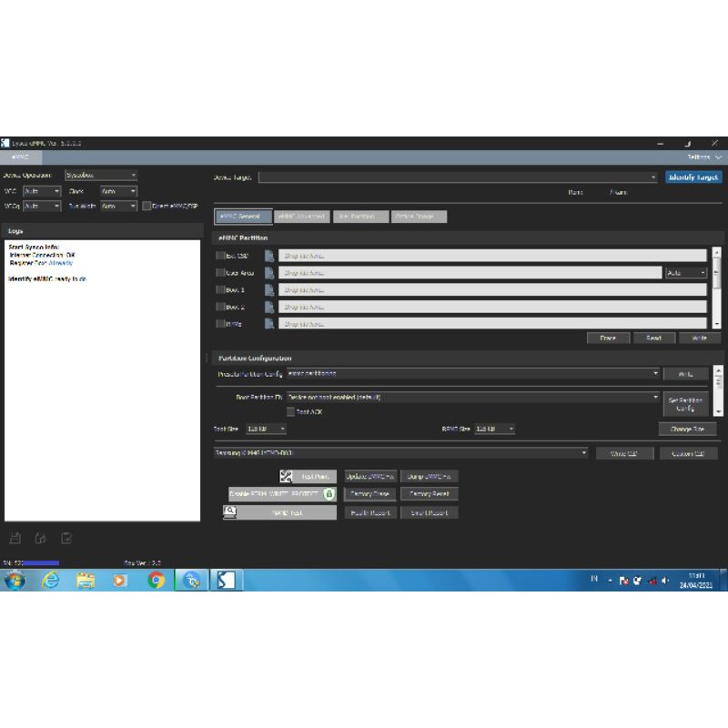This screenshot has width=728, height=728.
Task: Click the Identify Target button
Action: click(x=693, y=177)
